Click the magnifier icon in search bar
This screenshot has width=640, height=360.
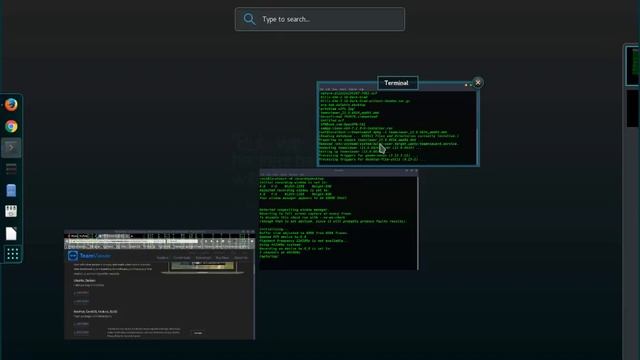click(x=249, y=19)
